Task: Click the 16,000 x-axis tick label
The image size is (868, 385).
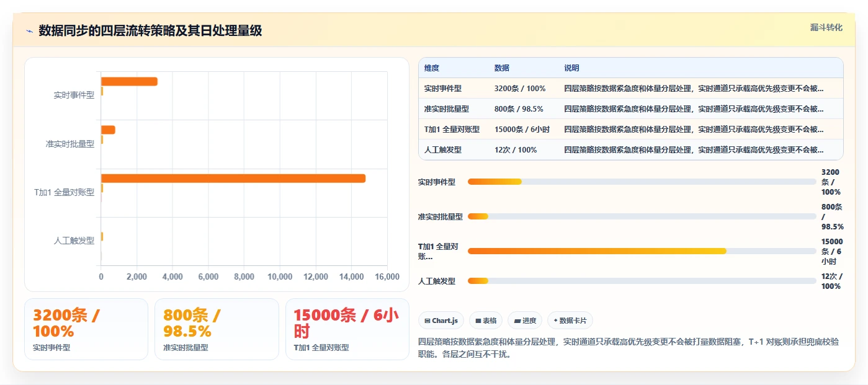Action: [x=387, y=277]
